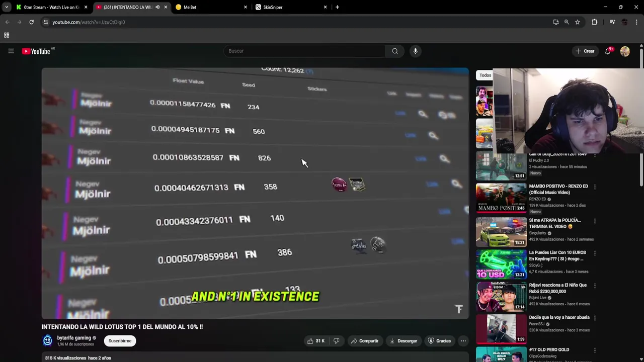Open options menu for MAMBO POSITIVO video
644x362 pixels.
click(595, 187)
